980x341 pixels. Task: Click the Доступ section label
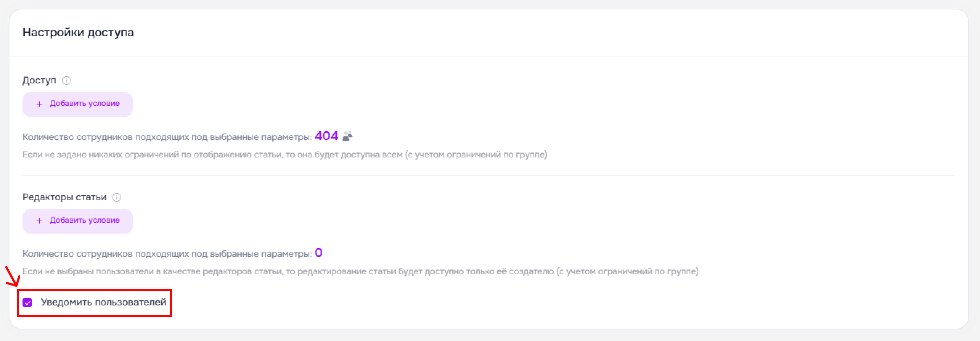click(x=39, y=81)
